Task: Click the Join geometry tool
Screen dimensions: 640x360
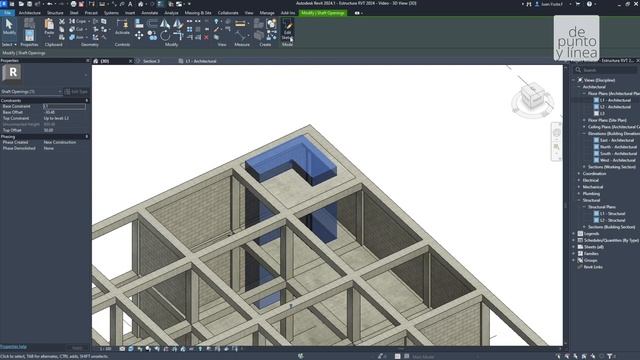Action: point(77,37)
